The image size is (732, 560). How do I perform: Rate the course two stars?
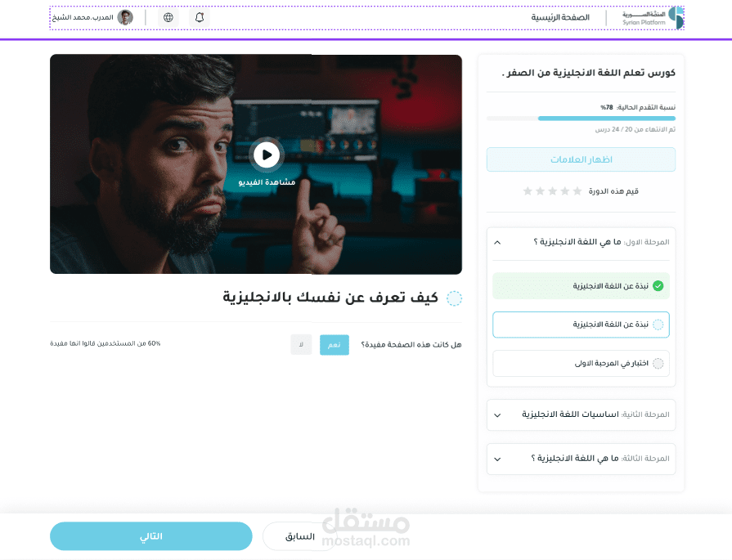click(565, 190)
